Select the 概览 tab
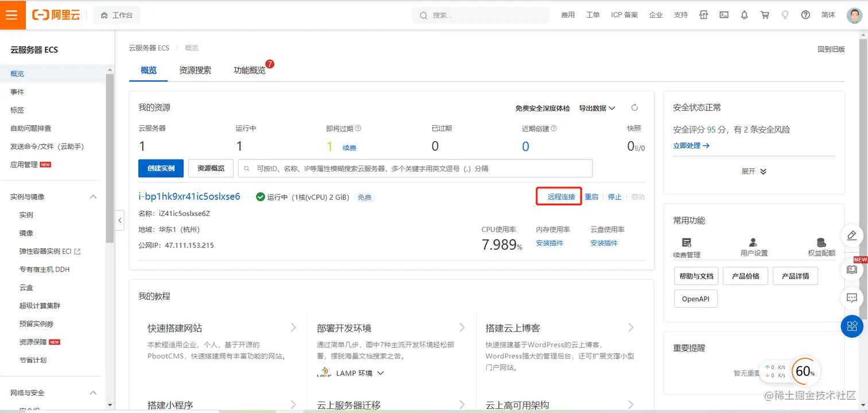Screen dimensions: 868x413 (x=149, y=70)
